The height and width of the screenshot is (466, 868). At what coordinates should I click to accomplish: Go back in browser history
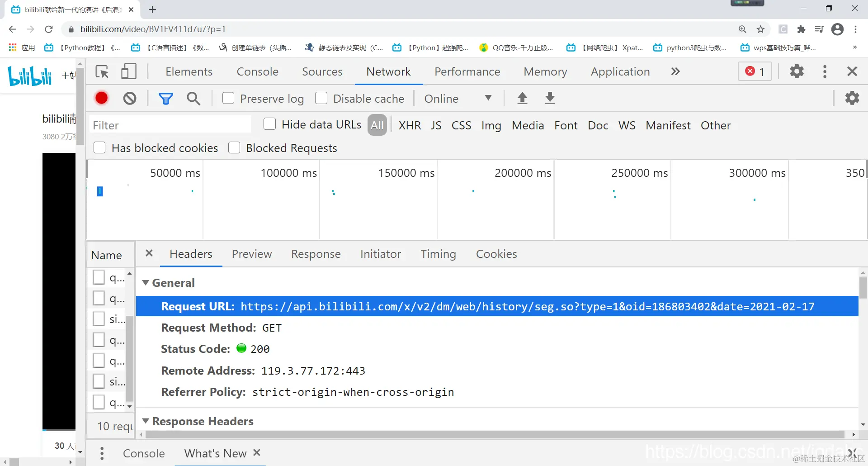pos(12,29)
